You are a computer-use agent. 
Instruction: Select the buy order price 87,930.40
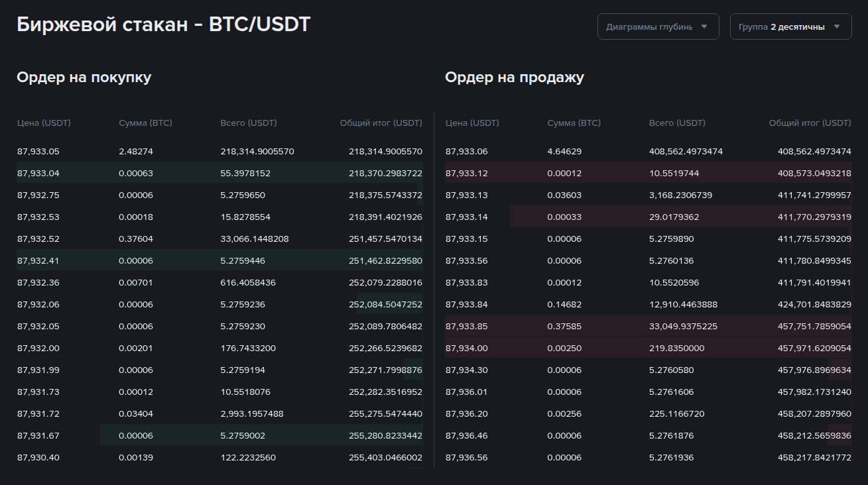click(38, 458)
